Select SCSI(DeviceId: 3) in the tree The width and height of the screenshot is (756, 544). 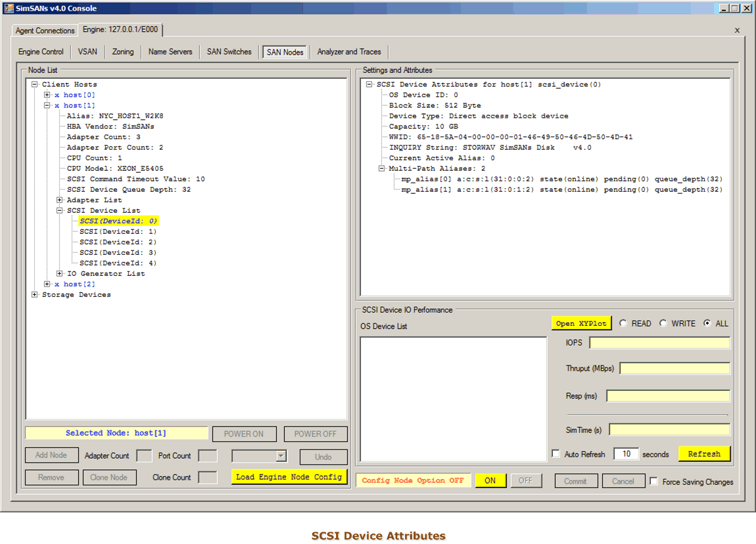coord(118,253)
